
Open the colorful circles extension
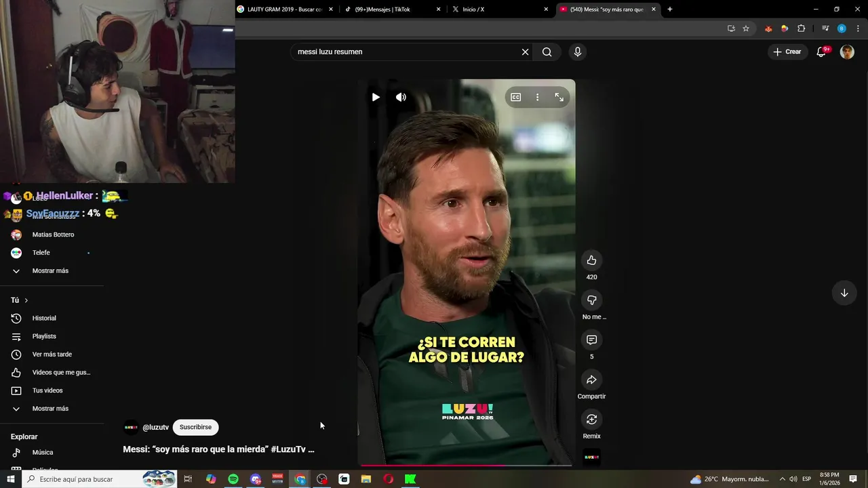coord(785,28)
